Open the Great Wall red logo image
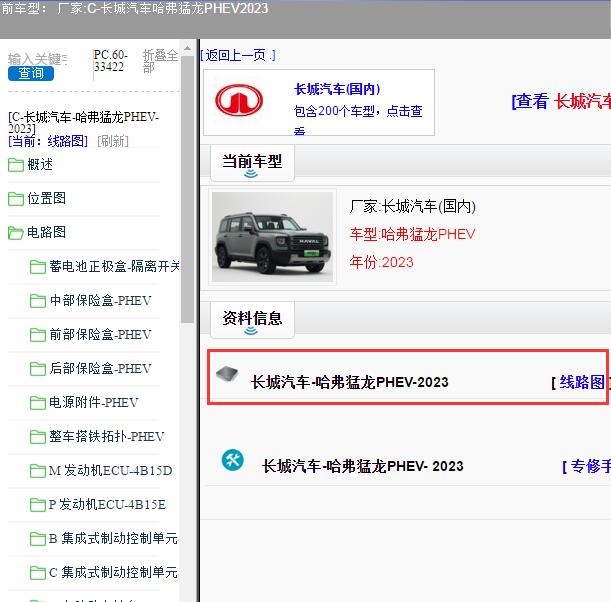The height and width of the screenshot is (602, 611). point(239,100)
